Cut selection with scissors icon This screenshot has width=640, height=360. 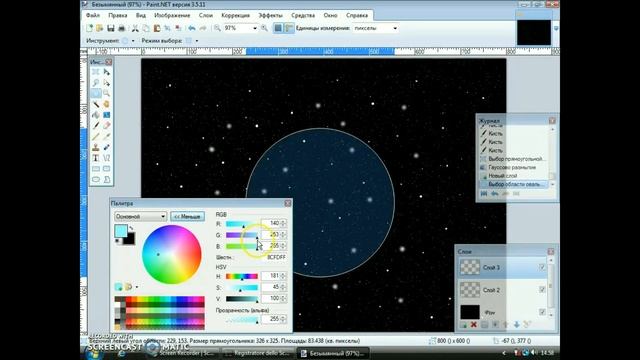(135, 28)
